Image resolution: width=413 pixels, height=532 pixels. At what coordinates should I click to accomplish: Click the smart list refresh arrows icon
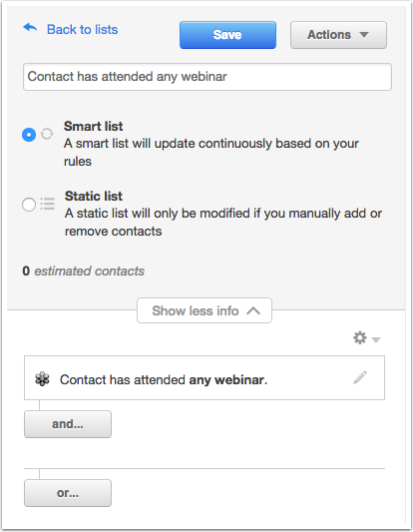pos(47,134)
